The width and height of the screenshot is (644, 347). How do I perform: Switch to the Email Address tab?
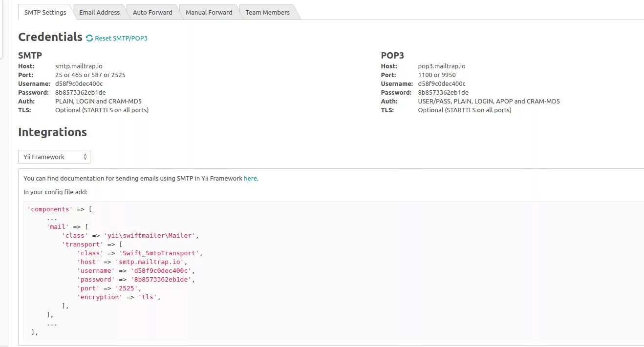click(x=99, y=12)
